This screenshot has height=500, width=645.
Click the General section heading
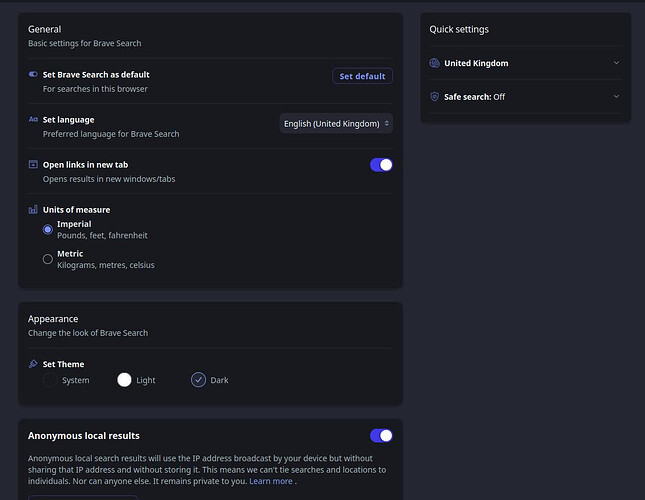pos(44,29)
